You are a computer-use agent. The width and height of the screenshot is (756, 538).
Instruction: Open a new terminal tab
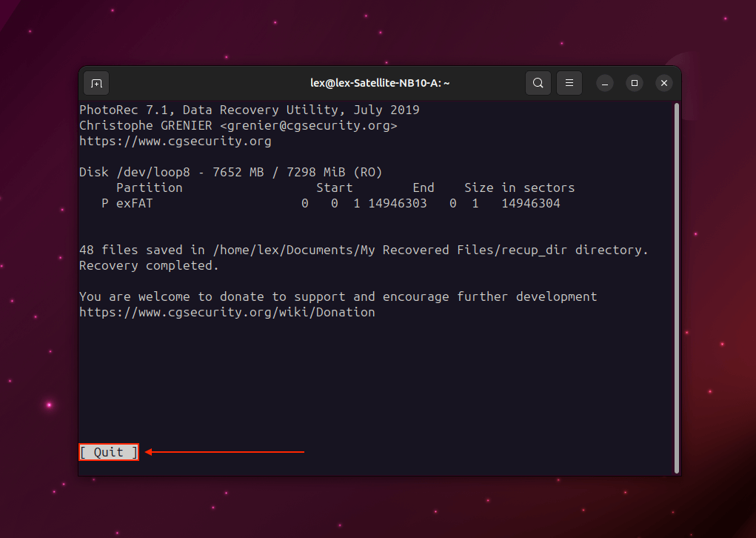(96, 84)
